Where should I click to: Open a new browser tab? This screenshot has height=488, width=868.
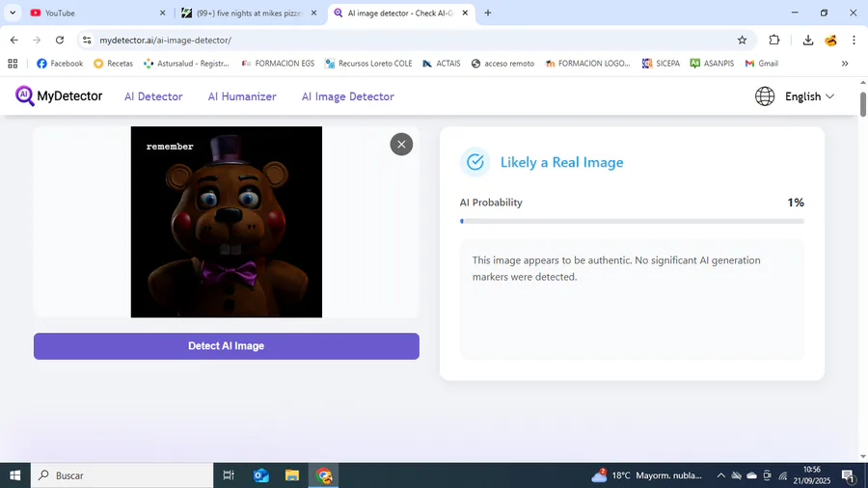[488, 13]
